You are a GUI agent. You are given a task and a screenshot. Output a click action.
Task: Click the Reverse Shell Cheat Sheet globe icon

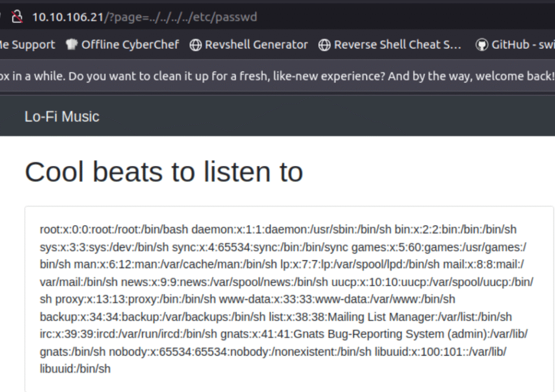pyautogui.click(x=325, y=45)
